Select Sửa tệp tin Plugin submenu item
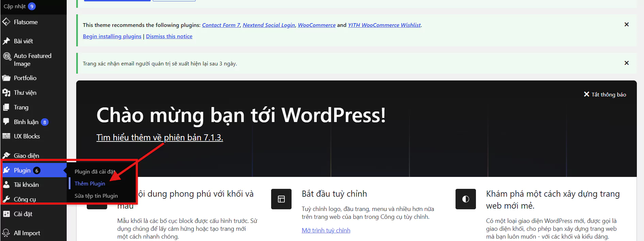This screenshot has height=241, width=644. [96, 196]
